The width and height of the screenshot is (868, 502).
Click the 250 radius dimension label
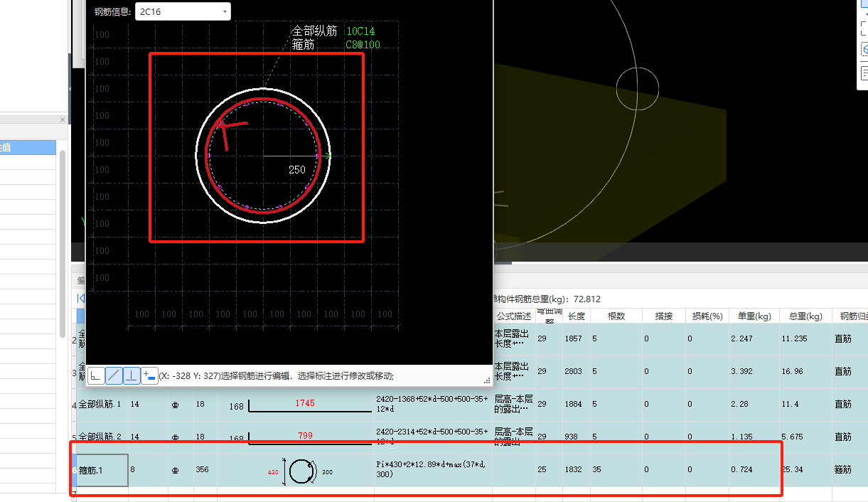pyautogui.click(x=297, y=170)
